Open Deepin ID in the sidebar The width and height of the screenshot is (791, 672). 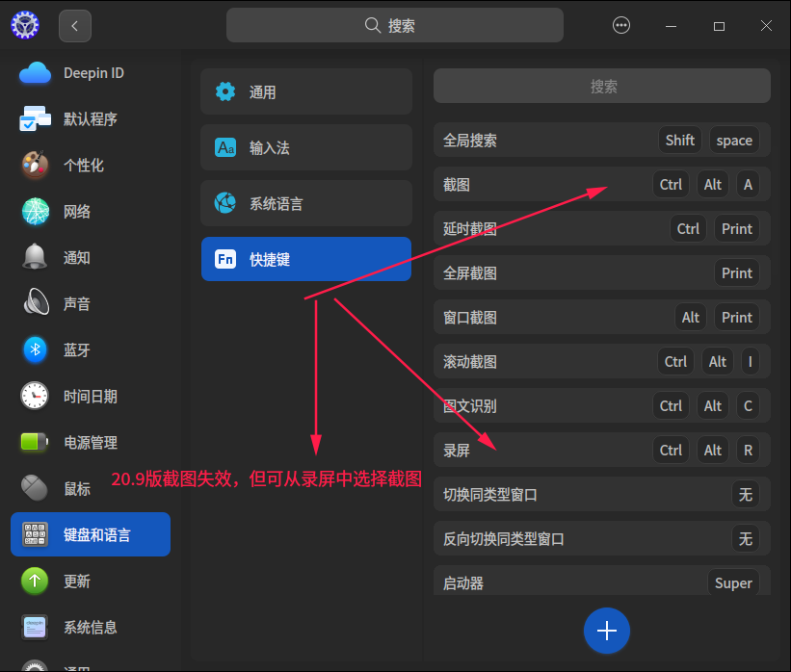[91, 73]
